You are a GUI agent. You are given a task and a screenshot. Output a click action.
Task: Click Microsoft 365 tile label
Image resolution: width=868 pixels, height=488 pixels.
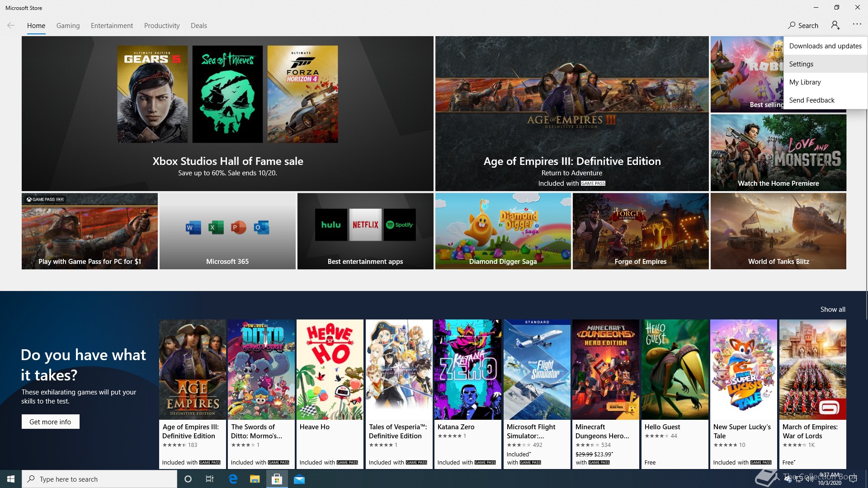[x=227, y=262]
